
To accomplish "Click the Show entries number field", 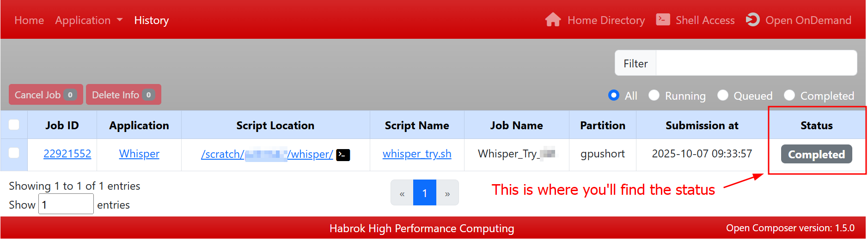I will (x=66, y=204).
